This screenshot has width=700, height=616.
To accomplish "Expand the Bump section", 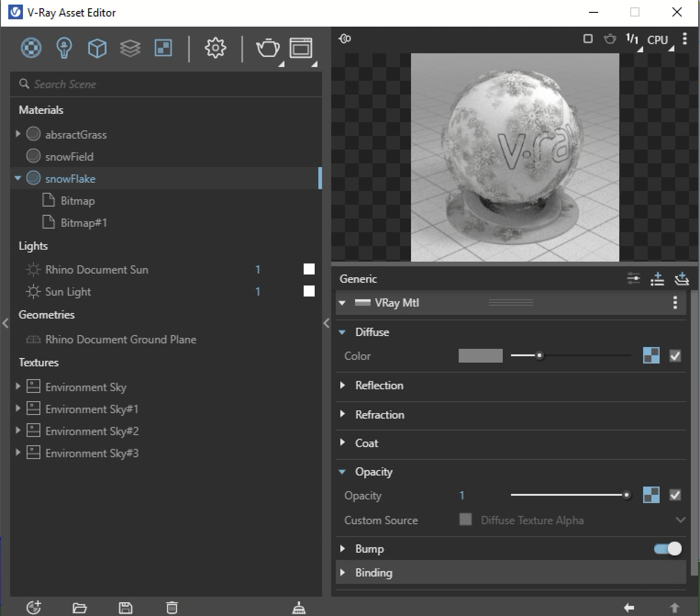I will [x=342, y=549].
